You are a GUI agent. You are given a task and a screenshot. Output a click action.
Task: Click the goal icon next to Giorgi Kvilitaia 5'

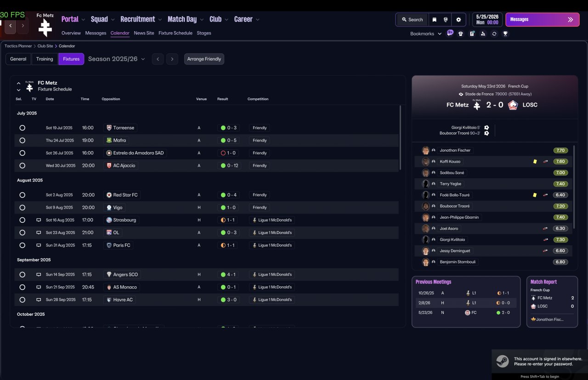pos(486,128)
